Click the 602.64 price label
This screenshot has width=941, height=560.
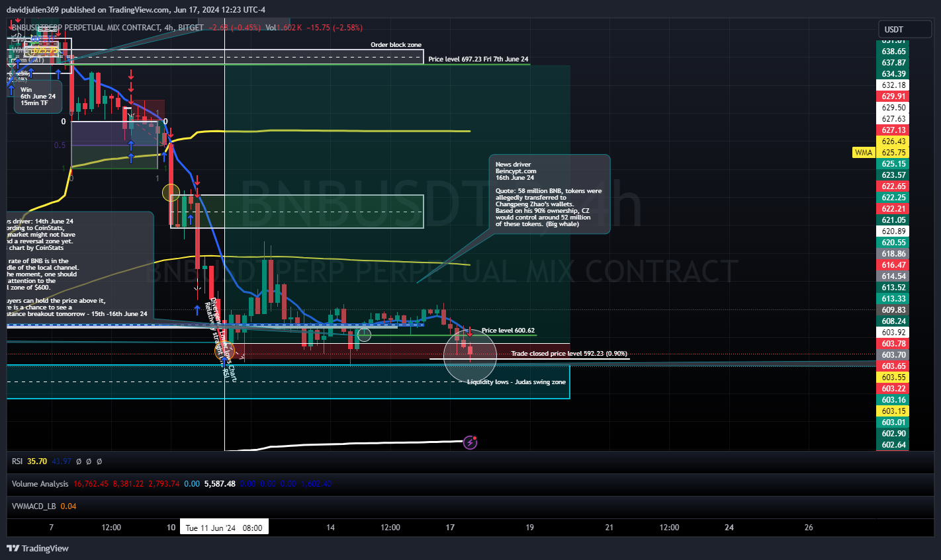pyautogui.click(x=893, y=445)
